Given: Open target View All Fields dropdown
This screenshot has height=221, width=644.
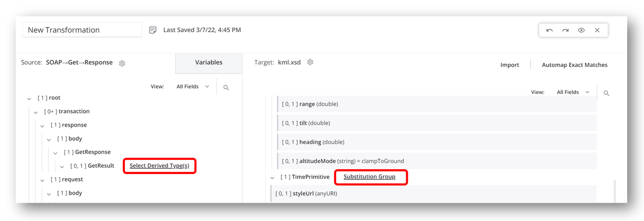Looking at the screenshot, I should [573, 92].
